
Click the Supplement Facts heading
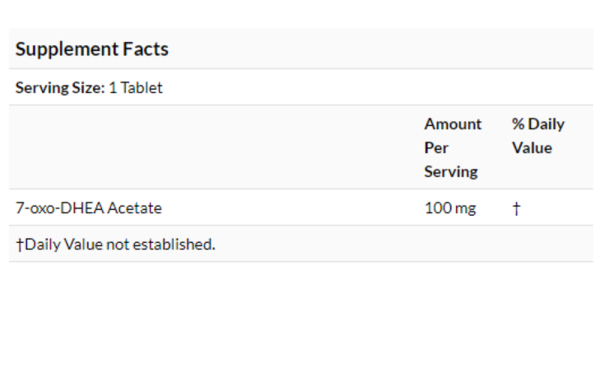click(x=92, y=49)
